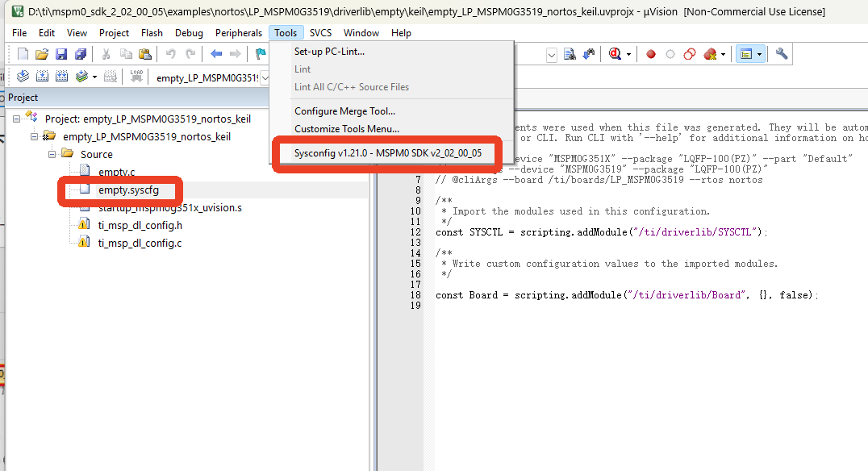
Task: Click the Open file folder icon
Action: [42, 54]
